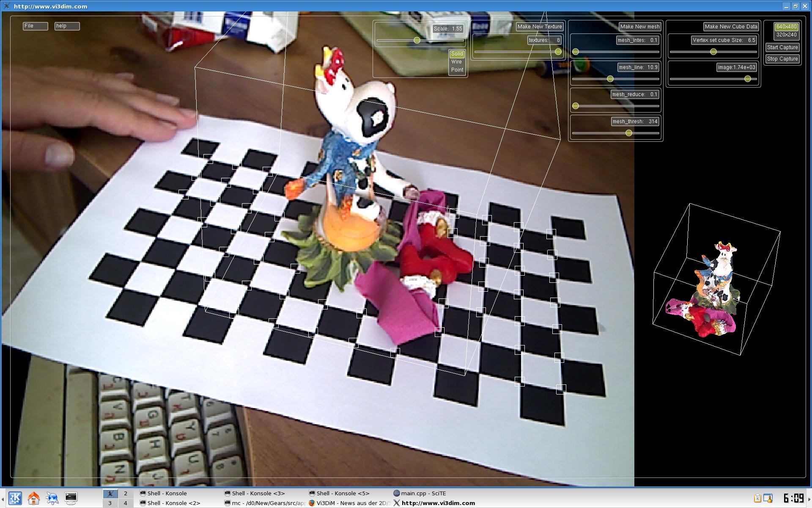
Task: Open Vi3DiM Firefox window from taskbar
Action: tap(349, 503)
